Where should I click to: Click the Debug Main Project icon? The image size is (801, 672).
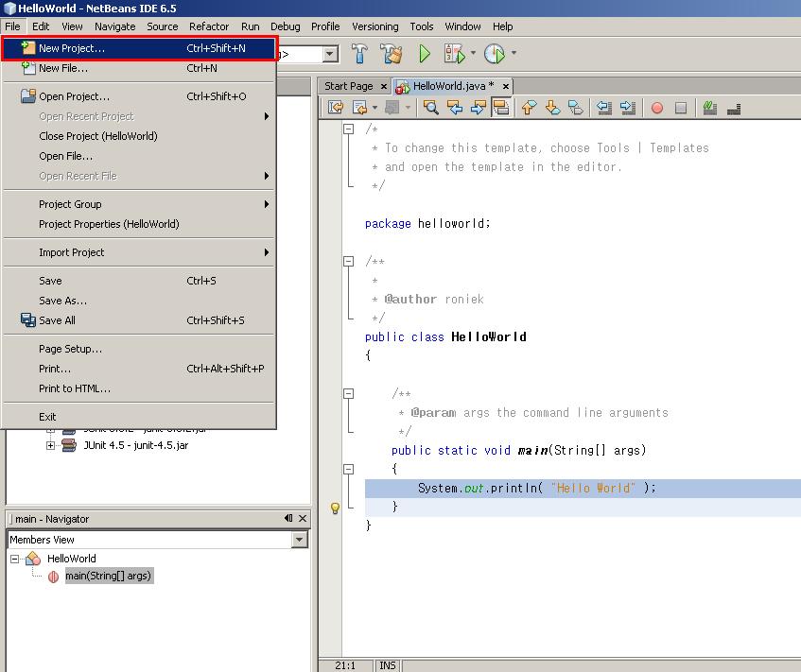[454, 53]
